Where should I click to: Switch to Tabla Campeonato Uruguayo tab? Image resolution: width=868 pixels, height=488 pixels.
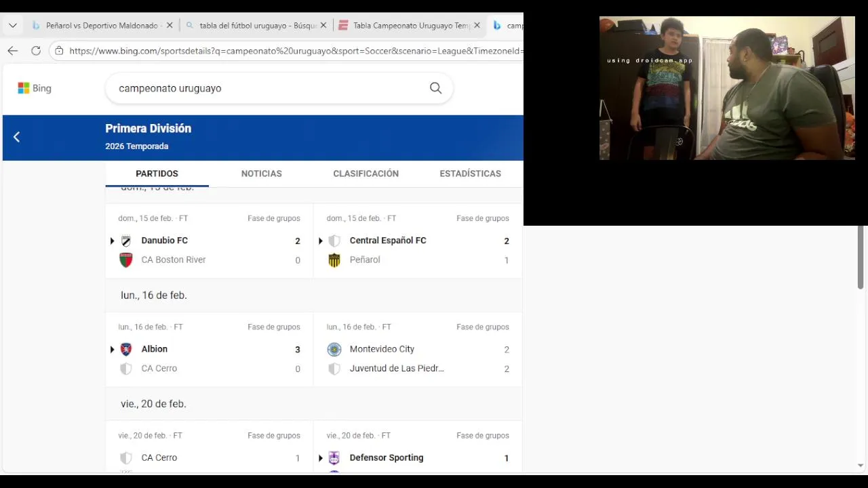click(410, 26)
